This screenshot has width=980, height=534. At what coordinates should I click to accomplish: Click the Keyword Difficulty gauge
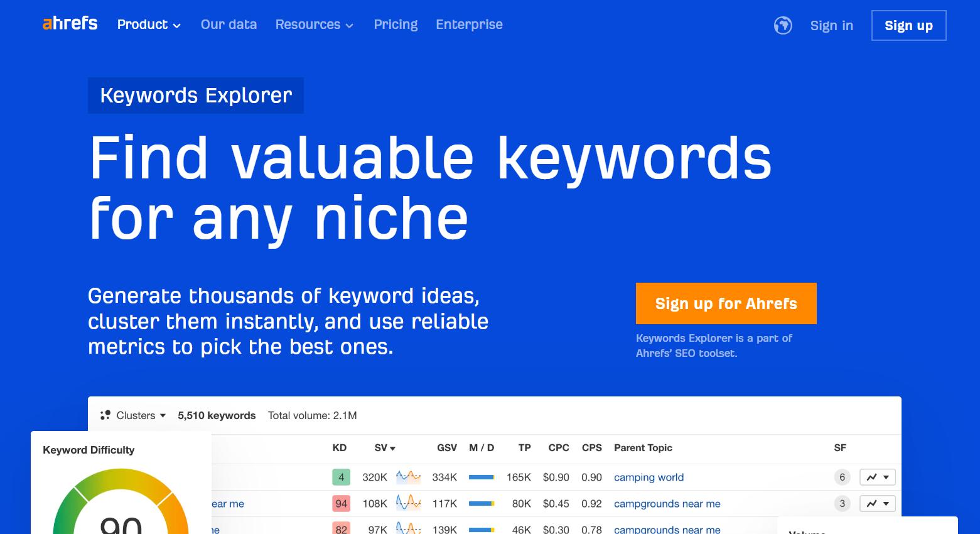[121, 501]
